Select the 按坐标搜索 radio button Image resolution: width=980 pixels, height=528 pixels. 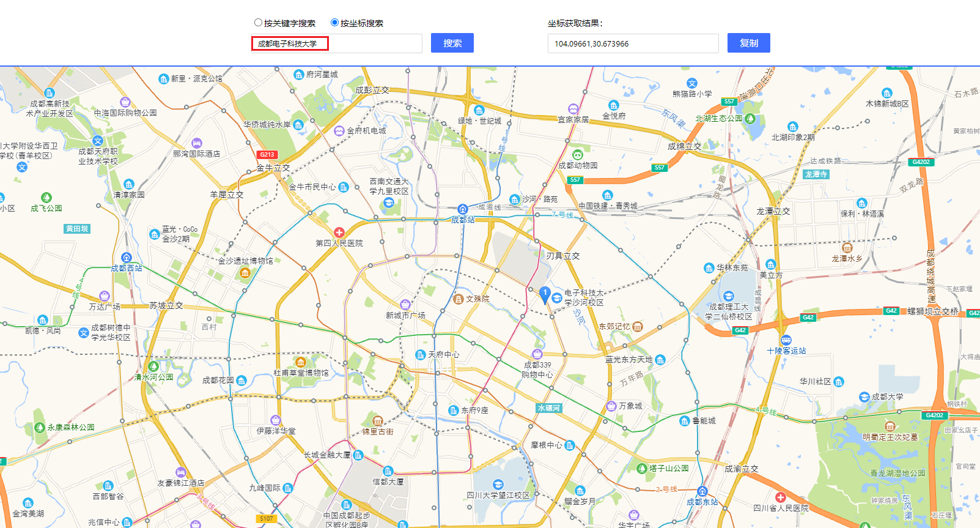tap(334, 23)
